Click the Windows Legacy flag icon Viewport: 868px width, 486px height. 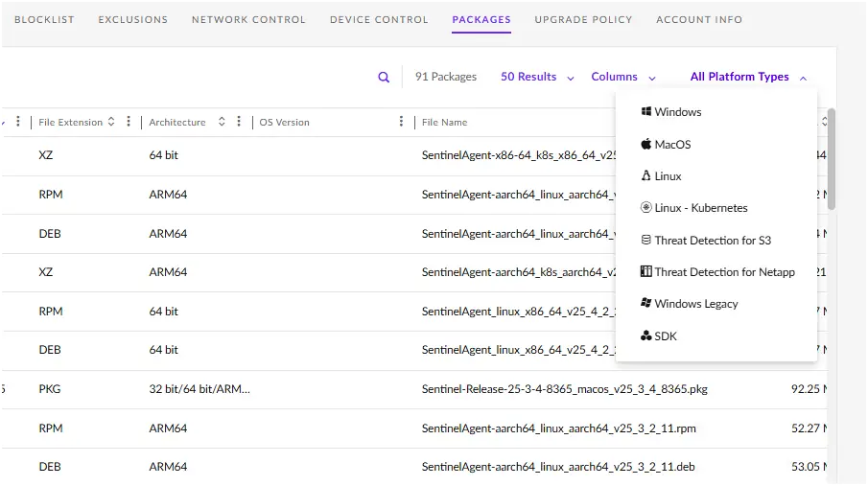(646, 303)
